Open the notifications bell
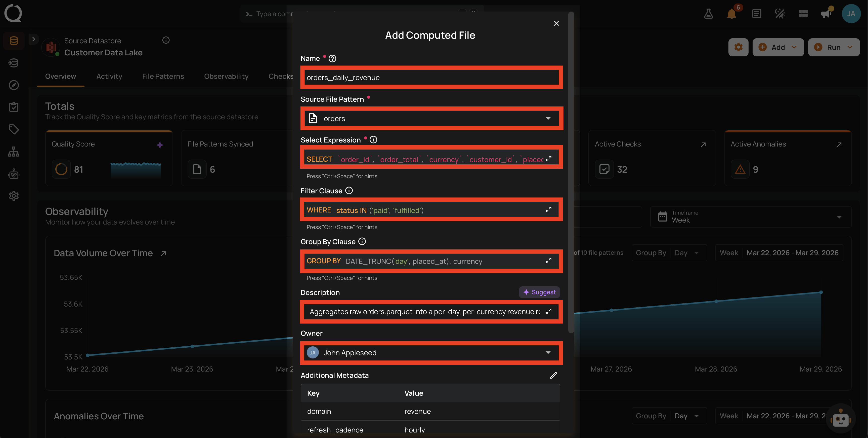This screenshot has width=868, height=438. pyautogui.click(x=731, y=14)
